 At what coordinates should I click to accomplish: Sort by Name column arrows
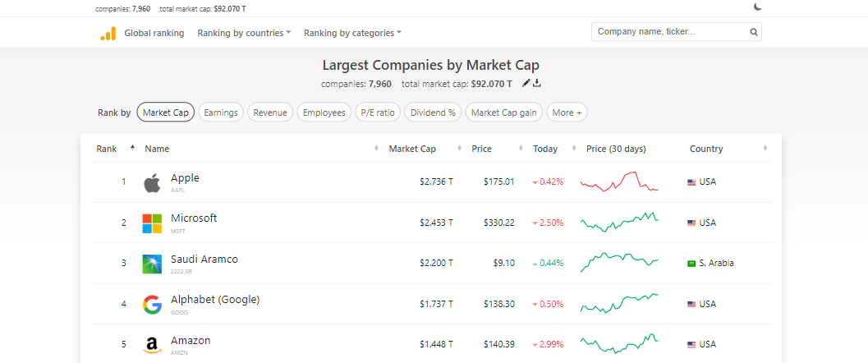point(376,148)
